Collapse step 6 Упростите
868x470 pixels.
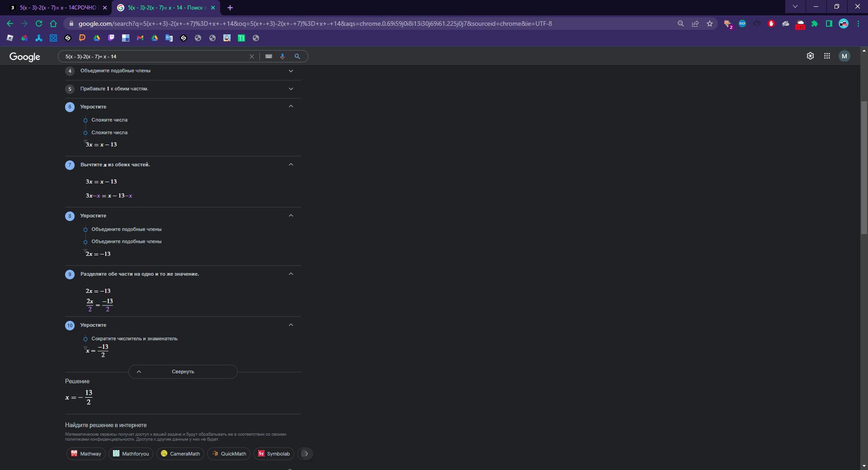click(x=291, y=107)
